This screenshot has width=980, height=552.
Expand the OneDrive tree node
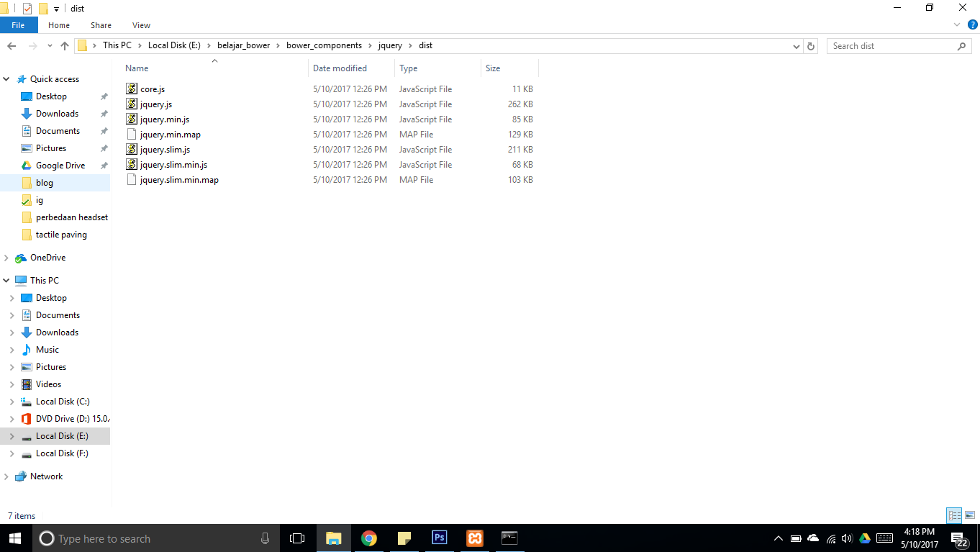(x=7, y=258)
